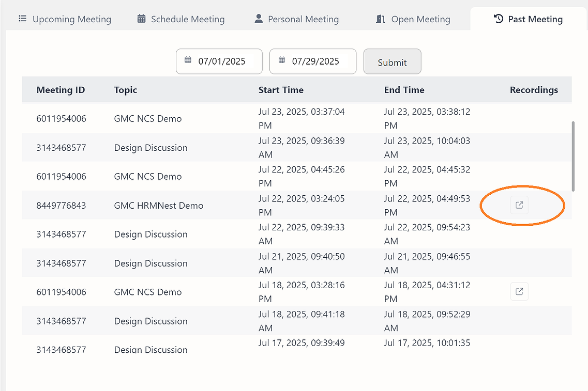Switch to the Upcoming Meeting tab
This screenshot has height=391, width=588.
[65, 19]
